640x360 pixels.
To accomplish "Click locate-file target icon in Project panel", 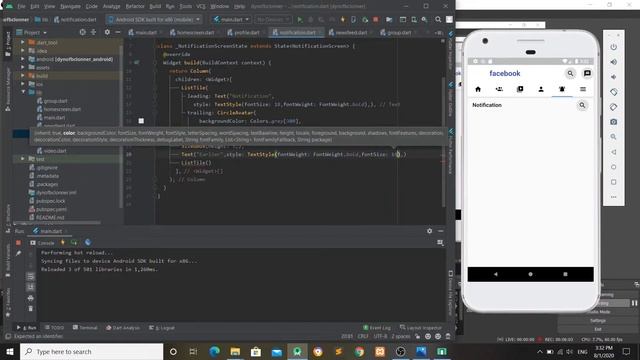I will pyautogui.click(x=82, y=32).
